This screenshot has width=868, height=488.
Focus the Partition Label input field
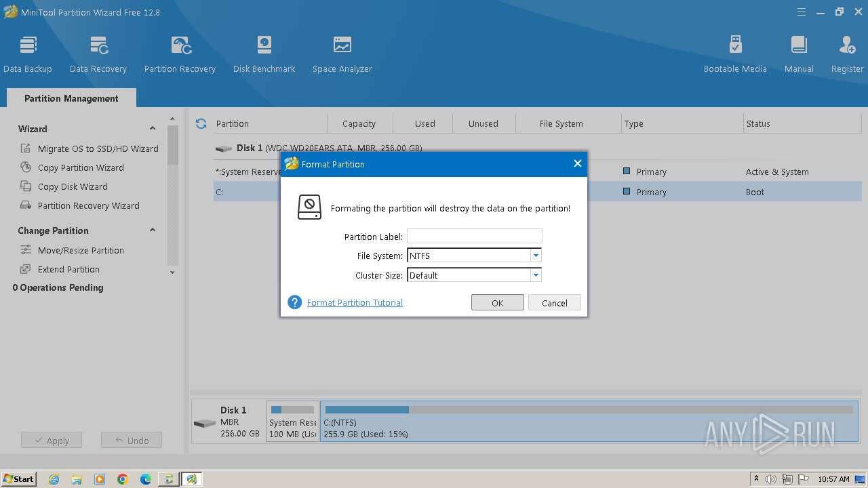(x=474, y=236)
